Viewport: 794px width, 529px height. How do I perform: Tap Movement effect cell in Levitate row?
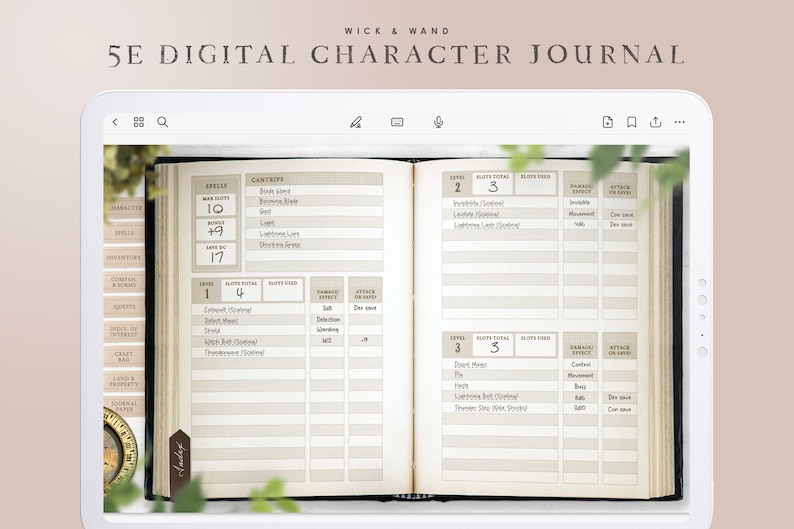tap(580, 214)
